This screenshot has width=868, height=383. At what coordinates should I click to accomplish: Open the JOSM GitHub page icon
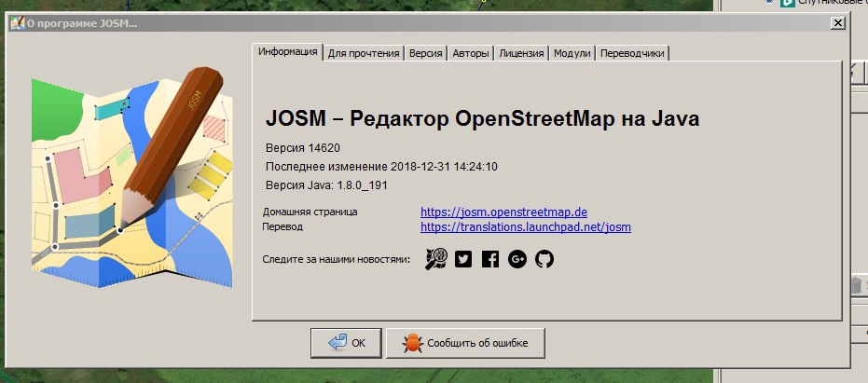point(544,259)
